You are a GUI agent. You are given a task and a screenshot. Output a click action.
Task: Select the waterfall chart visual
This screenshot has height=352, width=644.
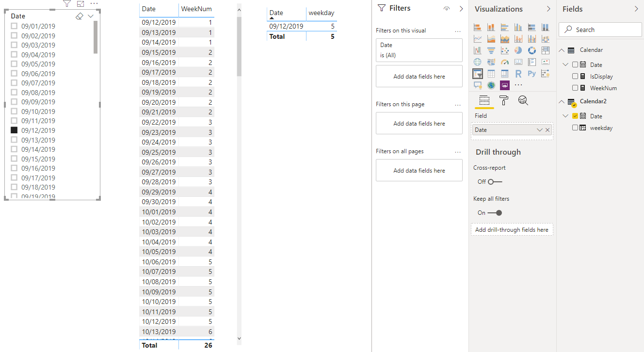coord(478,50)
